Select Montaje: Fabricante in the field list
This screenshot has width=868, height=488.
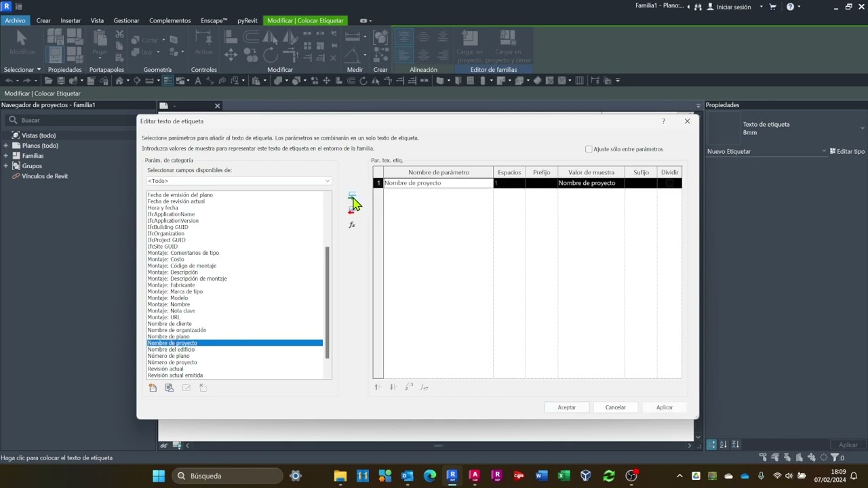(x=172, y=285)
